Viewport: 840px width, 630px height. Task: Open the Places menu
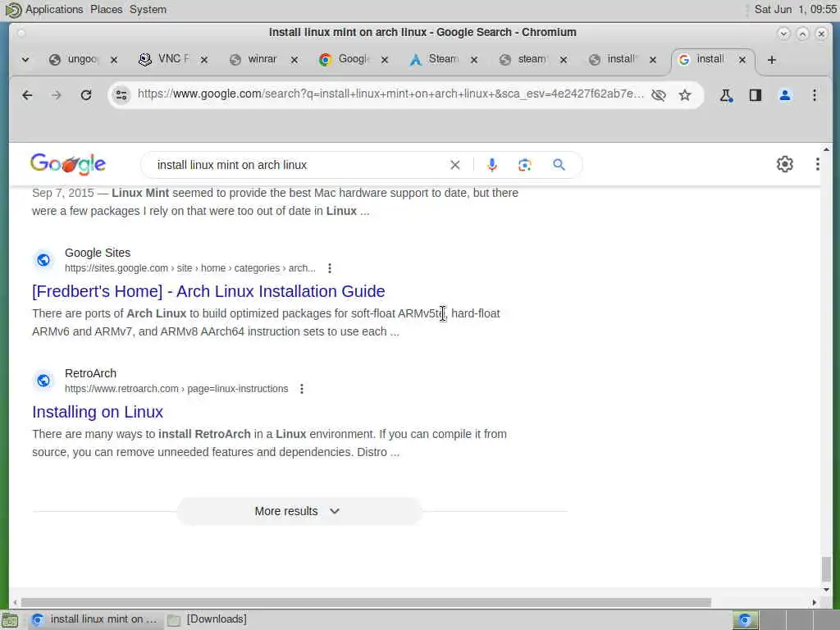click(x=106, y=10)
